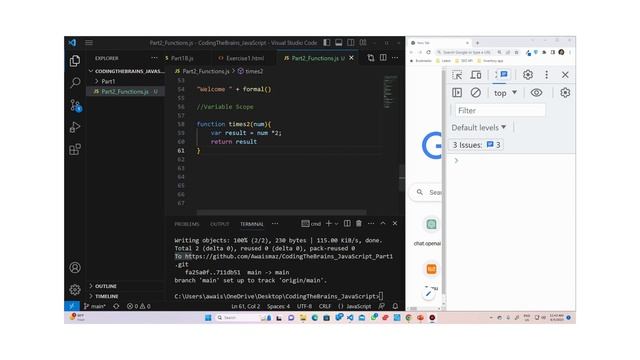Open Explorer views and more actions ellipsis
The width and height of the screenshot is (640, 360).
click(x=154, y=58)
